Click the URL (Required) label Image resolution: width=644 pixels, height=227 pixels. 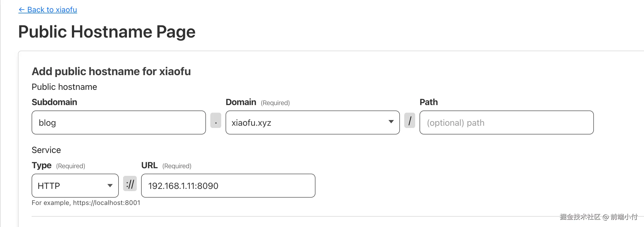(x=166, y=165)
